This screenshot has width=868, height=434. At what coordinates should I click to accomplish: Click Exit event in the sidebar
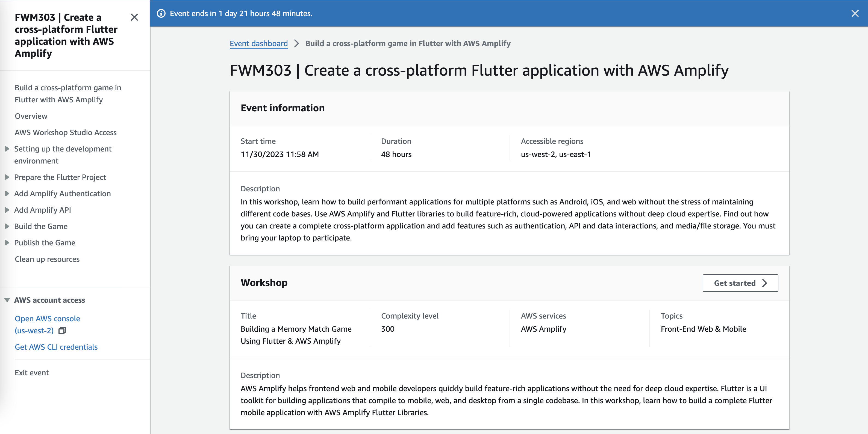point(32,373)
